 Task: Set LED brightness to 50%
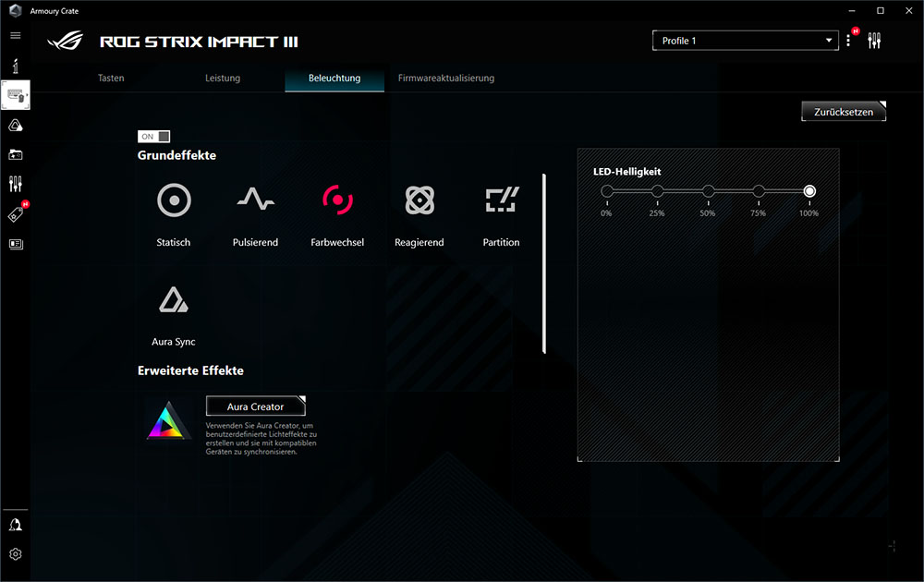pyautogui.click(x=709, y=191)
